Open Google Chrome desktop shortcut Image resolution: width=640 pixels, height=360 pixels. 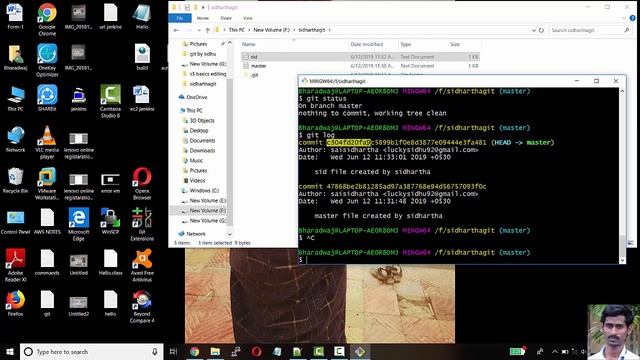click(47, 19)
